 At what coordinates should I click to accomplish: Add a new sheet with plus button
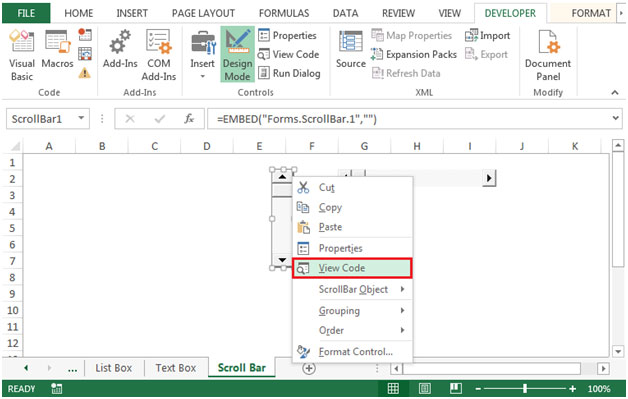coord(309,368)
